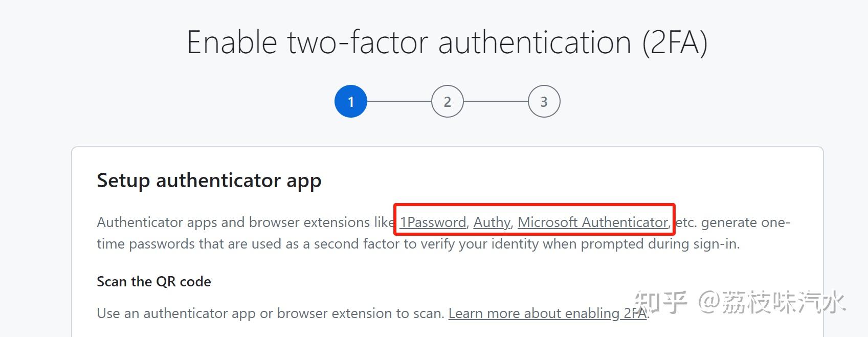Follow the Microsoft Authenticator link
This screenshot has height=337, width=868.
click(x=592, y=222)
